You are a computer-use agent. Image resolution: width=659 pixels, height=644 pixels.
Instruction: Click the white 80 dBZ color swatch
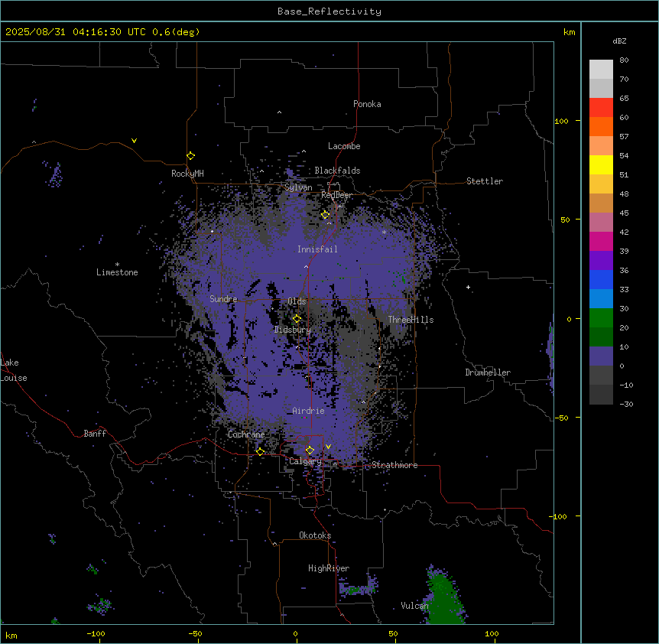coord(601,70)
